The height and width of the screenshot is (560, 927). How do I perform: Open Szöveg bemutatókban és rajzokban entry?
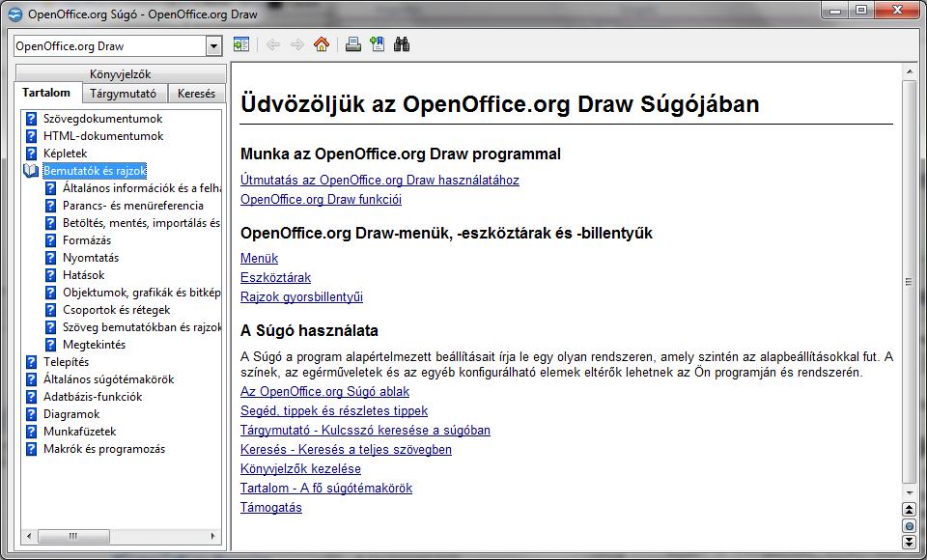coord(141,327)
